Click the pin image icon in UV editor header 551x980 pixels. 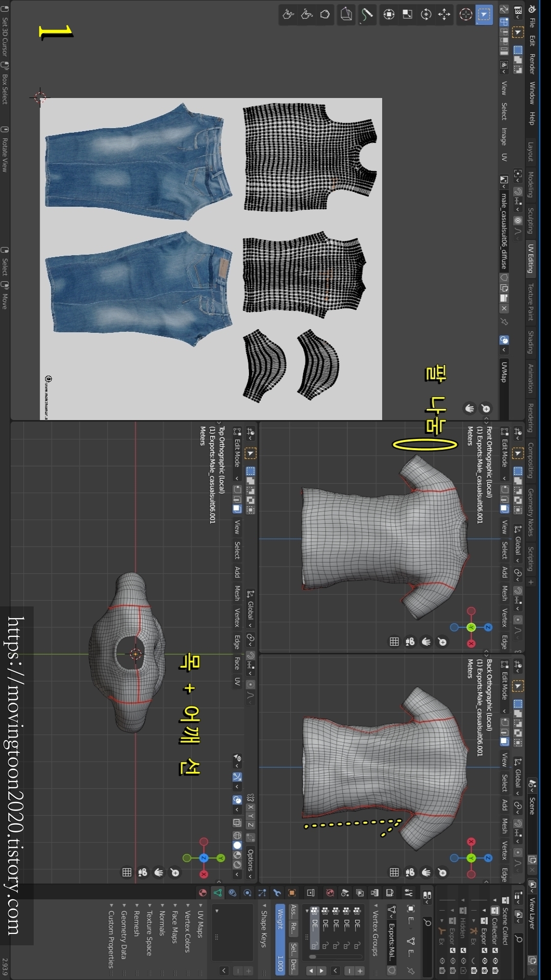tap(504, 322)
